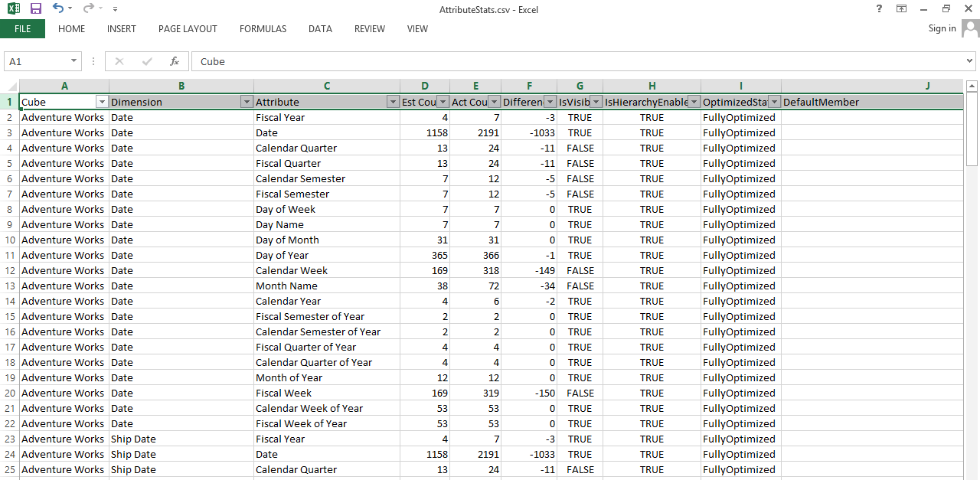
Task: Select the Act Count cell showing 366
Action: 475,255
